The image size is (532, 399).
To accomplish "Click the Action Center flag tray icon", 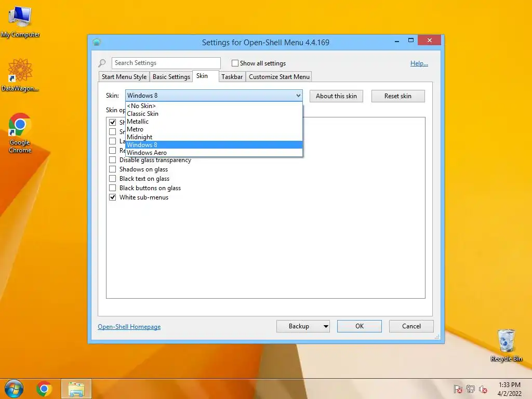I will coord(458,389).
